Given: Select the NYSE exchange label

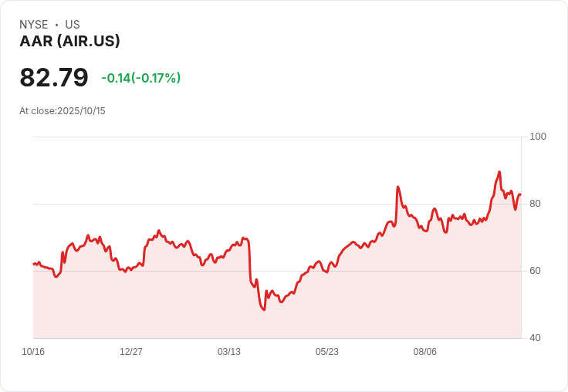Looking at the screenshot, I should coord(34,25).
